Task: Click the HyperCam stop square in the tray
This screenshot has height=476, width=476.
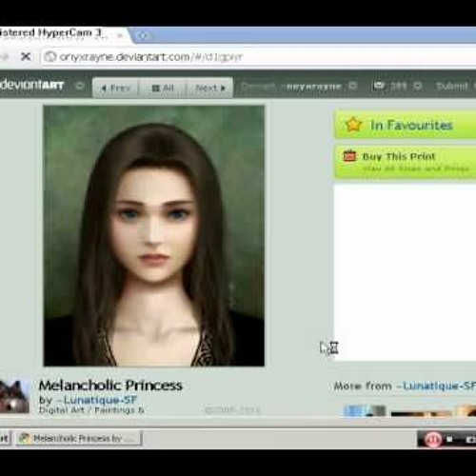Action: coord(449,439)
